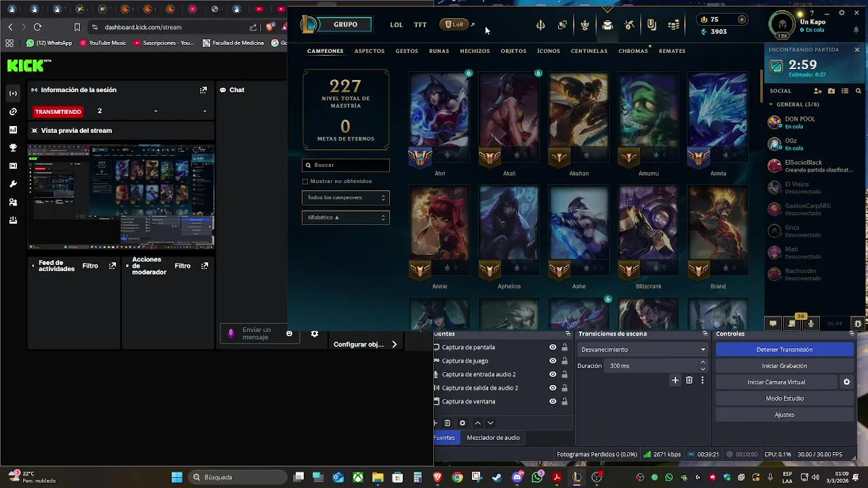
Task: Click the add friend icon in Social panel
Action: point(818,91)
